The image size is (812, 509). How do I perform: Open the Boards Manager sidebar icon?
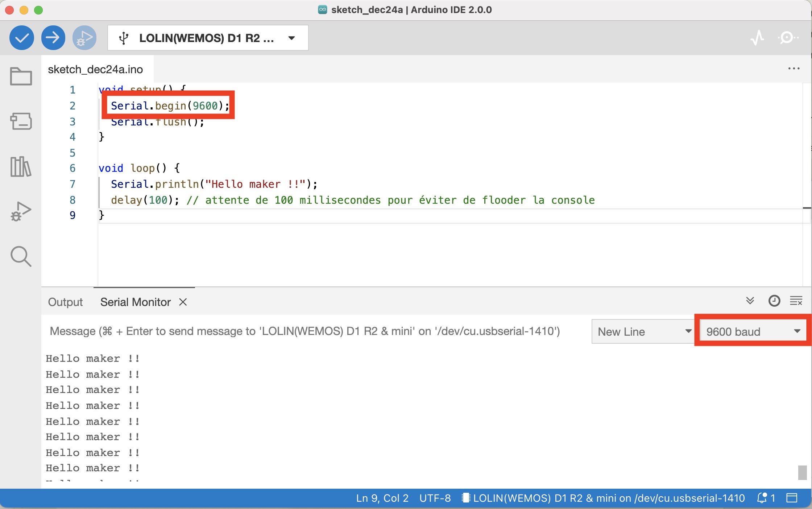(x=21, y=121)
